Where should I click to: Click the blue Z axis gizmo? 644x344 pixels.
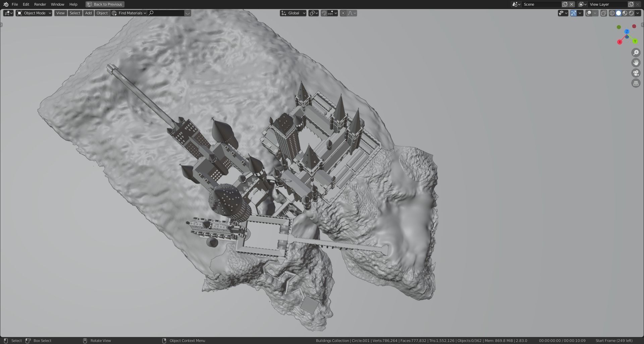pyautogui.click(x=627, y=31)
